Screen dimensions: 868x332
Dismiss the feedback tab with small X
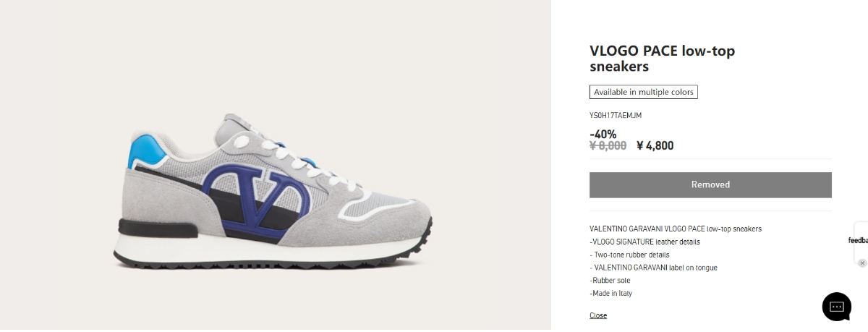(x=862, y=263)
